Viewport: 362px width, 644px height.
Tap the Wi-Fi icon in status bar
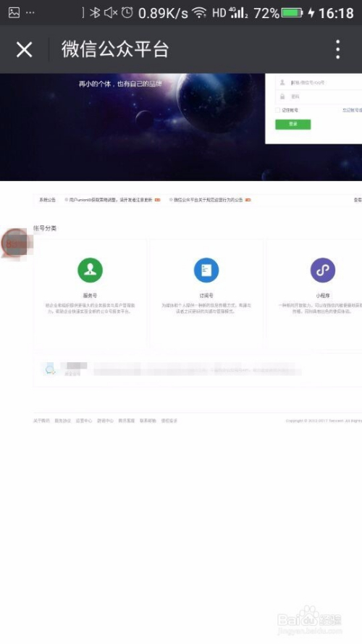coord(199,13)
